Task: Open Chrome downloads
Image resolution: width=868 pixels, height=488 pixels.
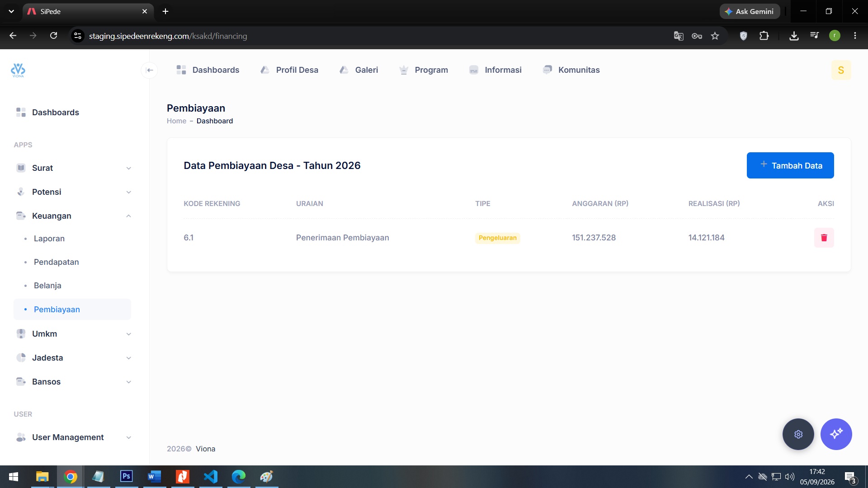Action: click(x=794, y=36)
